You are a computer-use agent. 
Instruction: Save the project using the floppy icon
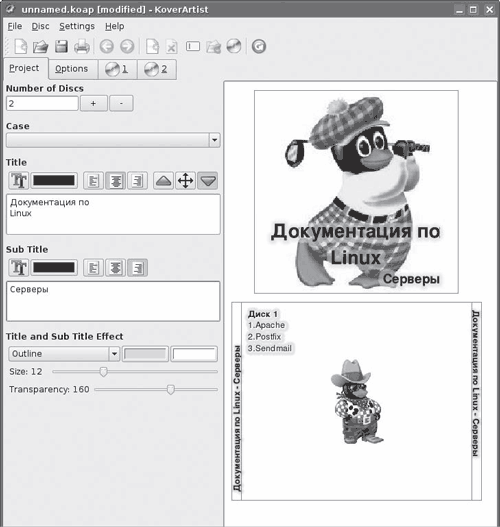point(61,46)
